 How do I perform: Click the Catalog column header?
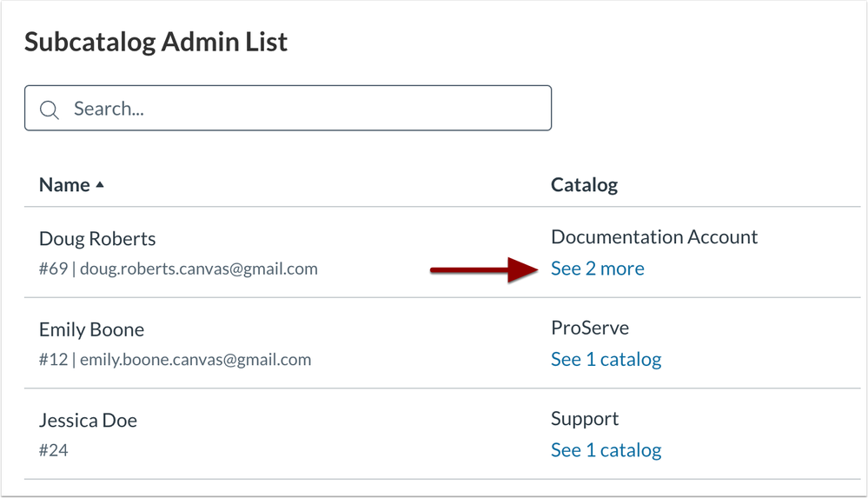(584, 185)
